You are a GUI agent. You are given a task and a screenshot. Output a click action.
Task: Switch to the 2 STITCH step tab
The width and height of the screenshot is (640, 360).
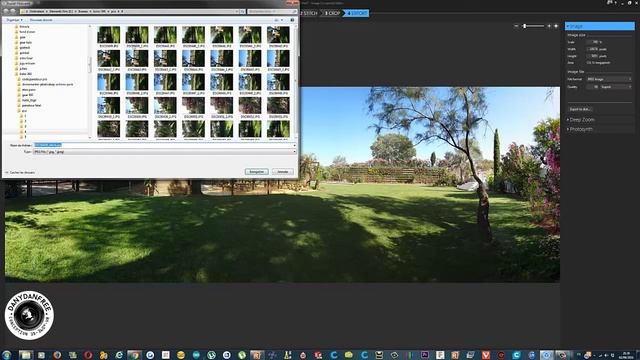point(310,13)
